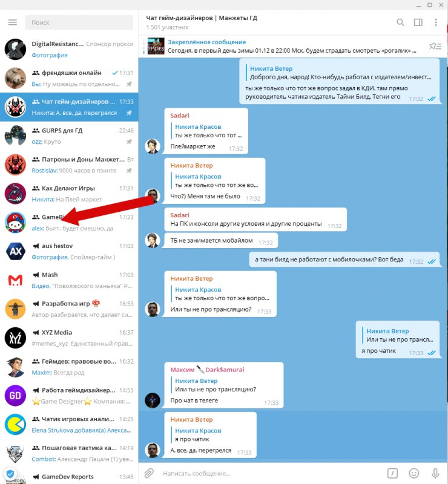Click the Hades pinned message thumbnail
Image resolution: width=448 pixels, height=484 pixels.
[x=156, y=47]
